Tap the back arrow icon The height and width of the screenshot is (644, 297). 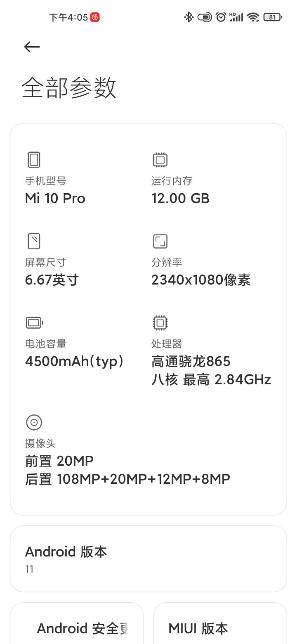point(32,47)
